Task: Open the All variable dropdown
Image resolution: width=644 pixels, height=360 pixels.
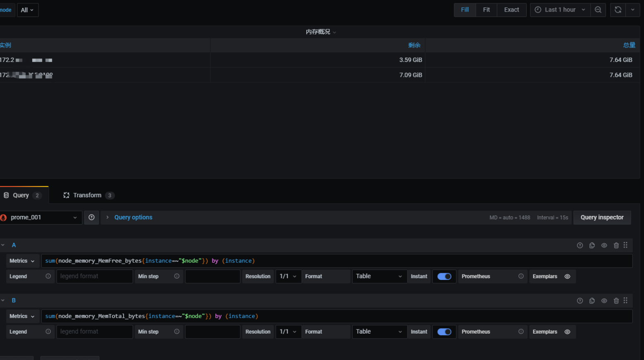Action: pos(28,10)
